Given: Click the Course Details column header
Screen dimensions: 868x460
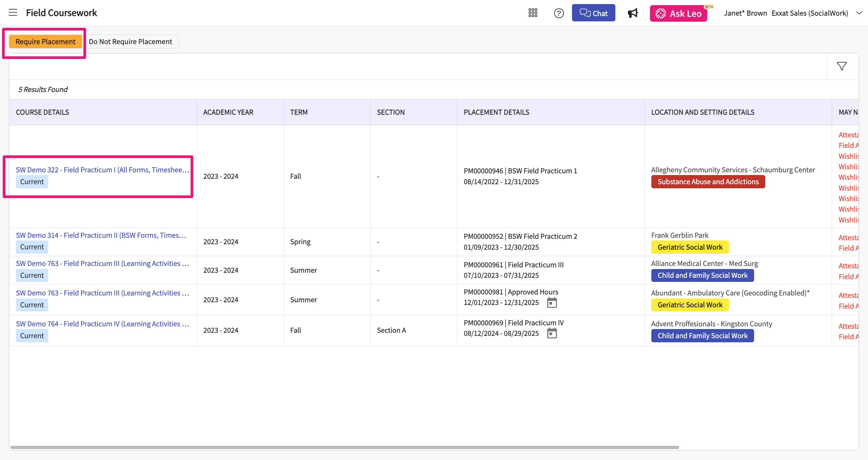Looking at the screenshot, I should [42, 112].
